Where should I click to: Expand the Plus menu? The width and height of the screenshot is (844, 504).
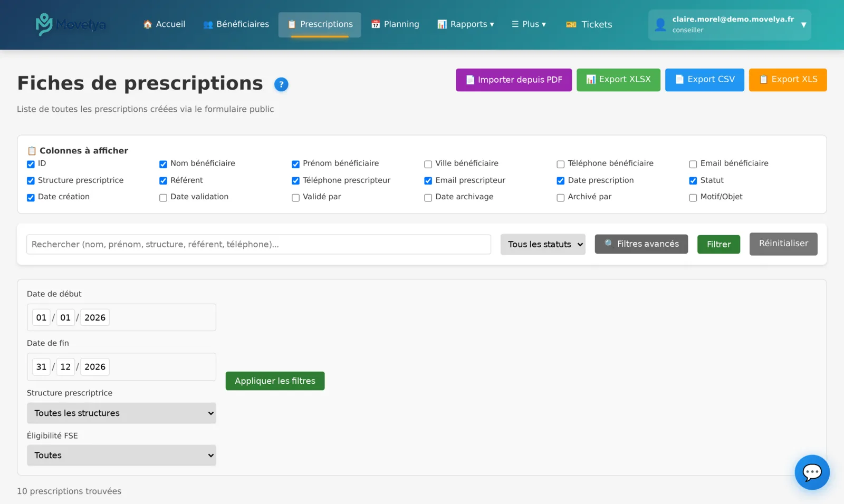[529, 24]
